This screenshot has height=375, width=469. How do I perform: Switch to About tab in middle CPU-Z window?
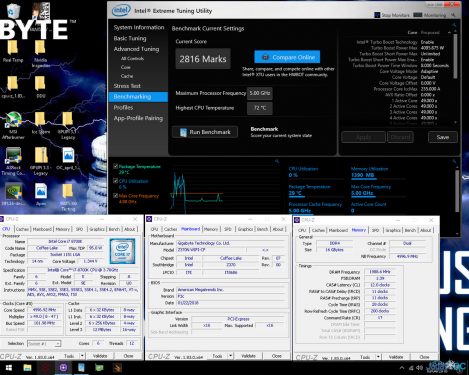(278, 229)
